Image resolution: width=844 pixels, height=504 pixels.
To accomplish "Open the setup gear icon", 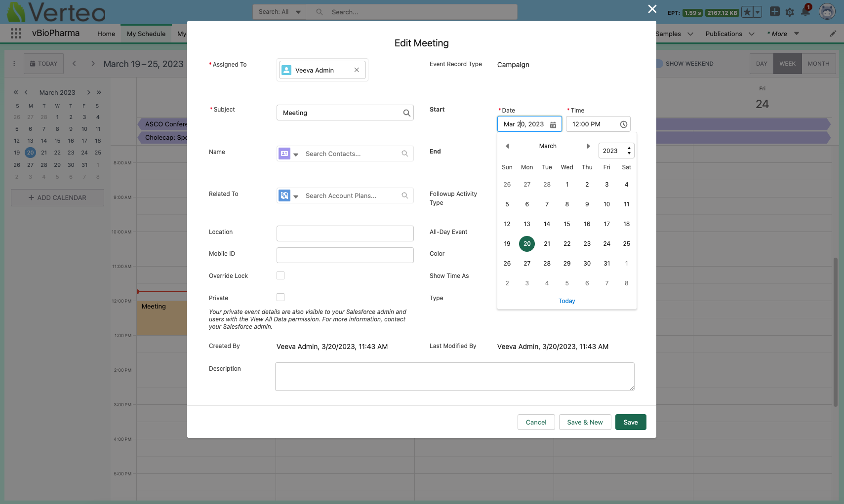I will [x=790, y=12].
